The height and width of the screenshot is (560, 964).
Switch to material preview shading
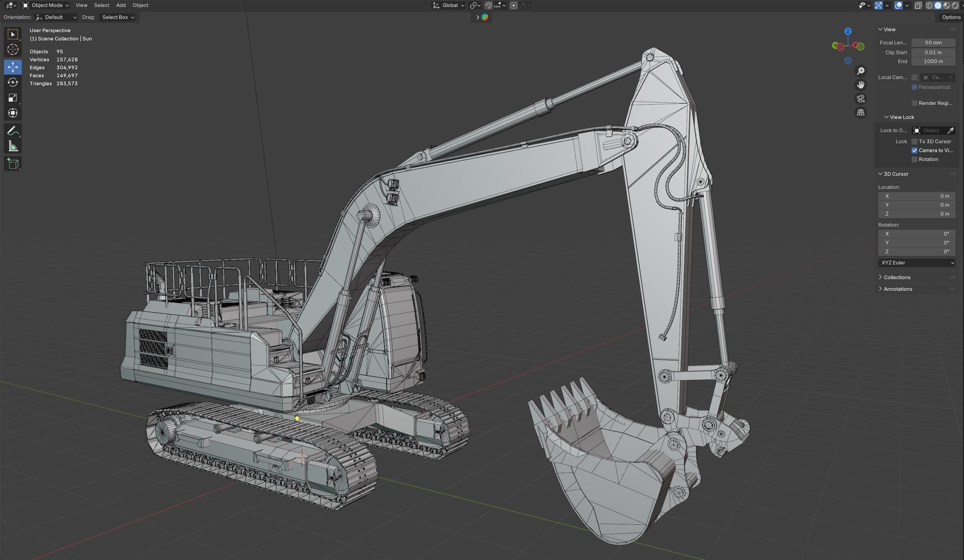(x=947, y=5)
